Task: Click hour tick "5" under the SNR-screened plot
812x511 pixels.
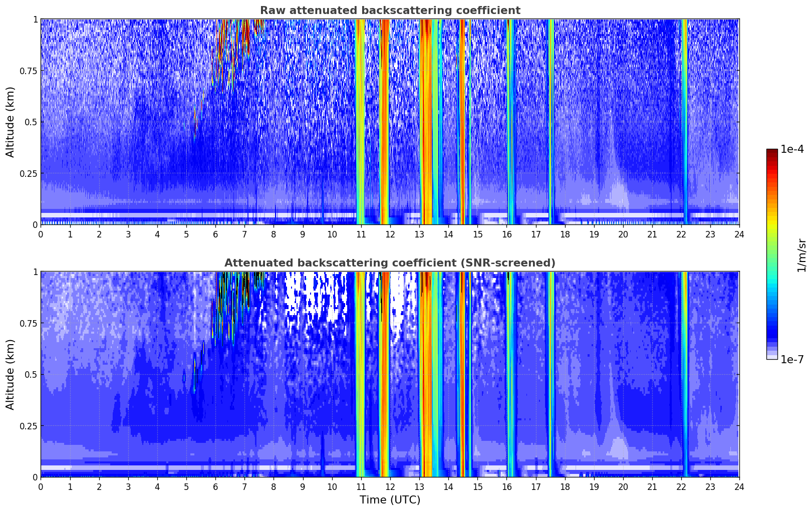Action: pos(186,486)
